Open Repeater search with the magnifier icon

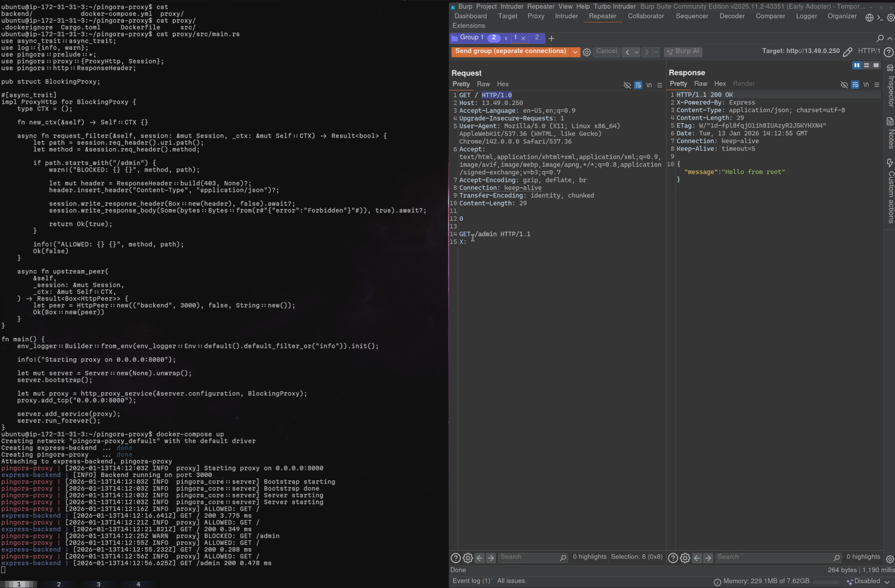(x=880, y=38)
